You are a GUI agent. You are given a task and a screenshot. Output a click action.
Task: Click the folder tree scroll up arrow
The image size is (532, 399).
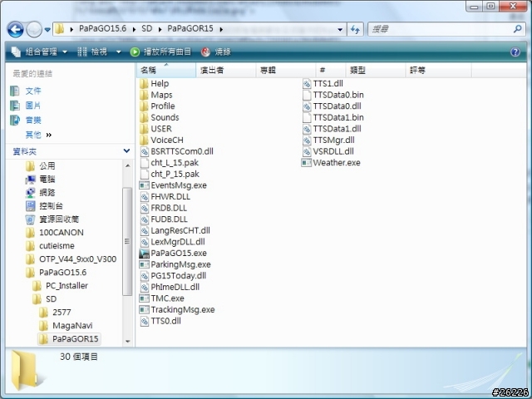(x=127, y=165)
